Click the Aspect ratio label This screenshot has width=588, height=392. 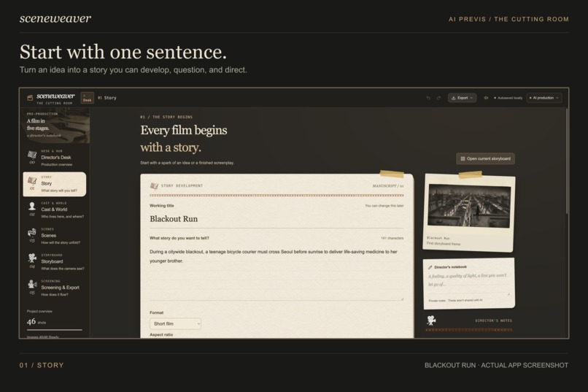point(161,334)
